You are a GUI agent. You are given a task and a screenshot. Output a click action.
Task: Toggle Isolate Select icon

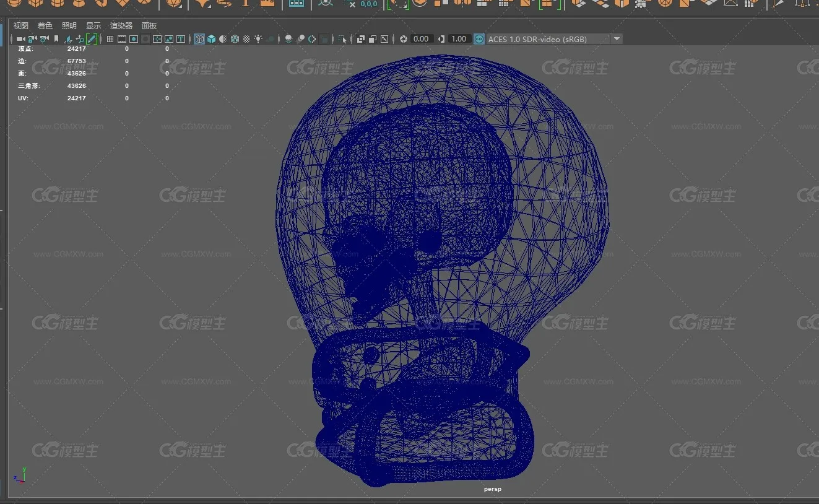342,39
